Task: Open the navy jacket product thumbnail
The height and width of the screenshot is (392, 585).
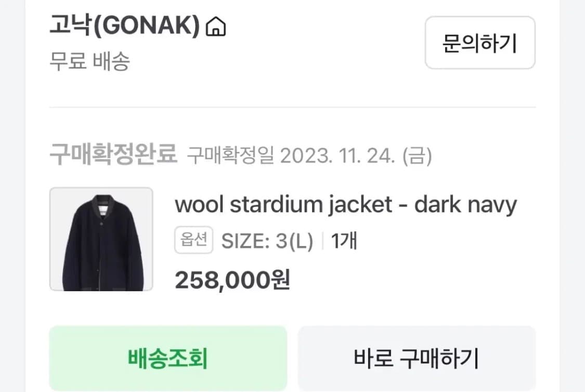Action: pos(101,239)
